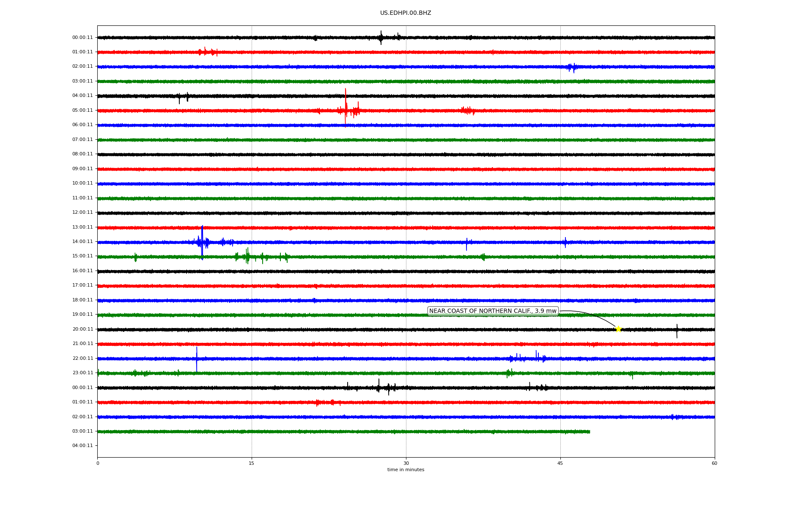This screenshot has height=508, width=812.
Task: Click the 06:00:11 row label
Action: point(82,125)
